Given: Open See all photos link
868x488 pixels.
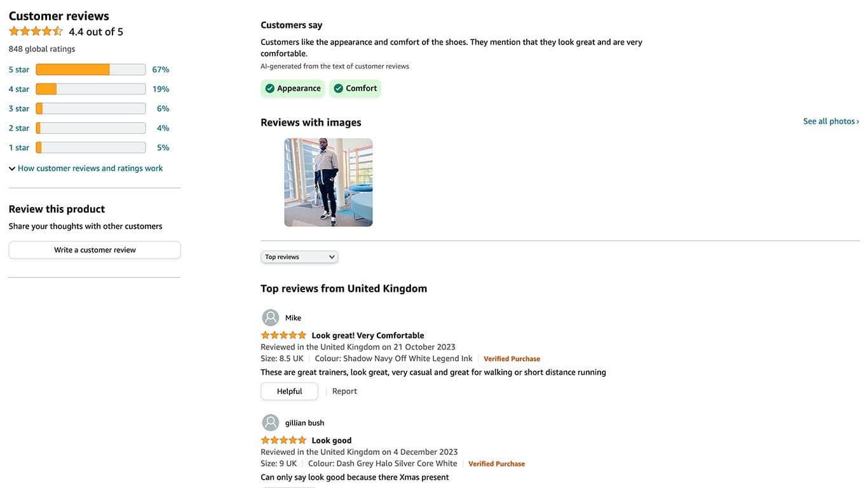Looking at the screenshot, I should click(831, 121).
